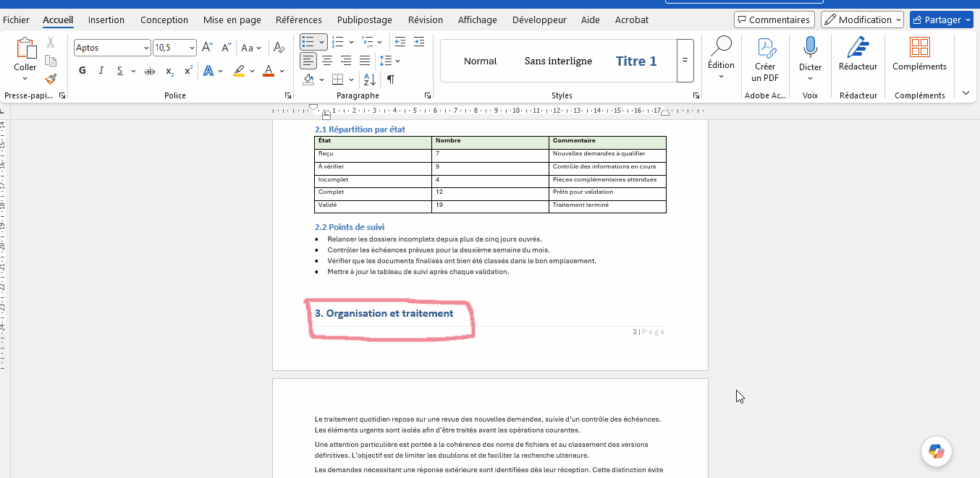This screenshot has width=980, height=478.
Task: Open the Copilot floating button
Action: point(936,451)
